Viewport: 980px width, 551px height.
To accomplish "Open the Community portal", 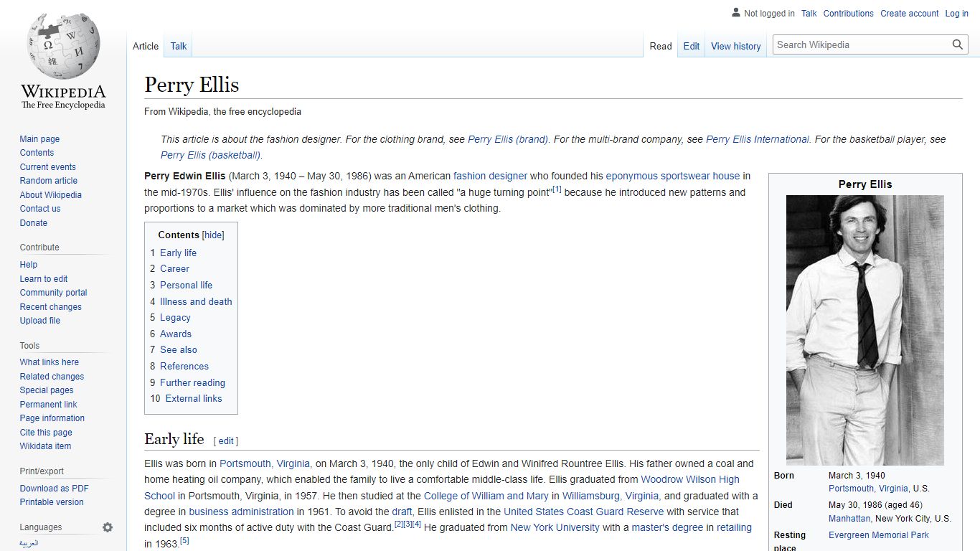I will (53, 293).
